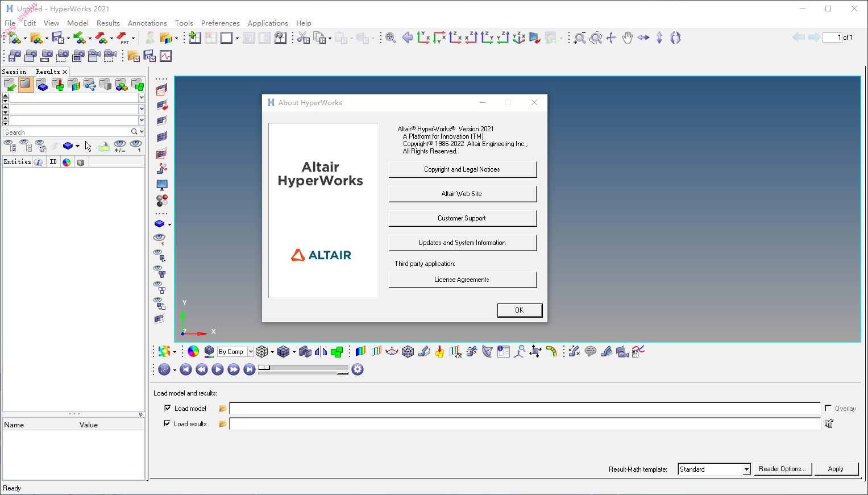The width and height of the screenshot is (868, 495).
Task: Open animation controls gear icon
Action: 358,369
